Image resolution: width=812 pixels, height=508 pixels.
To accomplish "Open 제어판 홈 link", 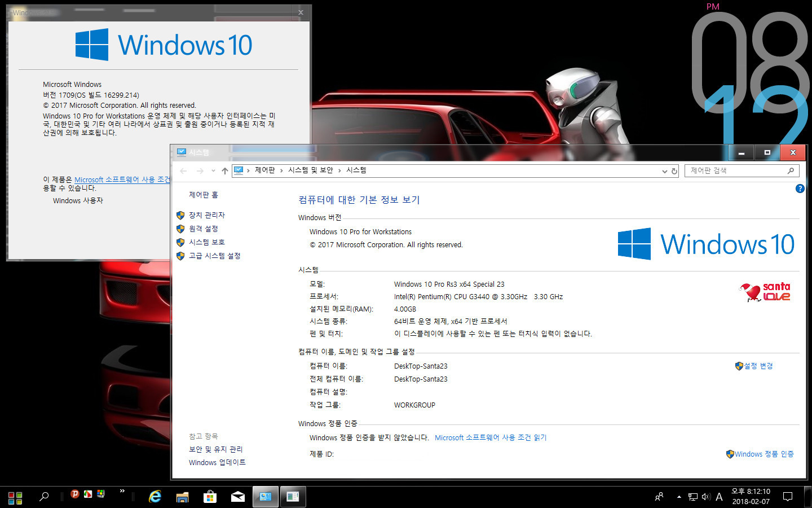I will pos(204,195).
